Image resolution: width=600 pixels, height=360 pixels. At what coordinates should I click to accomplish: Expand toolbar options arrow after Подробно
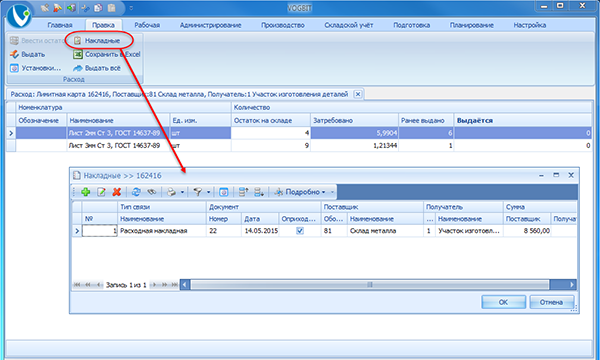[332, 192]
